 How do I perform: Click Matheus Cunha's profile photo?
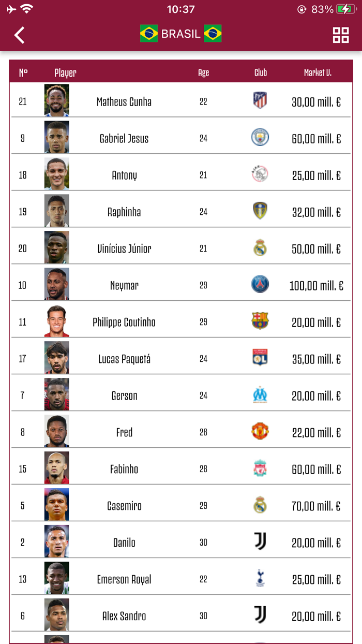(x=57, y=101)
